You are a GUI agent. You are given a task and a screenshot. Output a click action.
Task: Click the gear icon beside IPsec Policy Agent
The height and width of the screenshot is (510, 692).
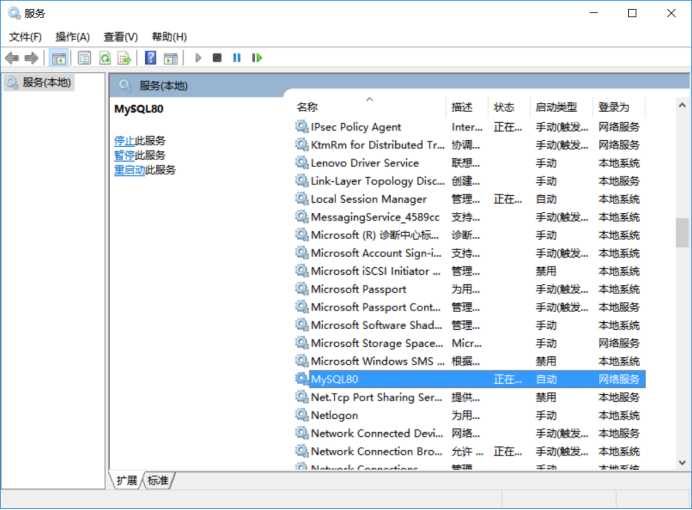pos(302,127)
